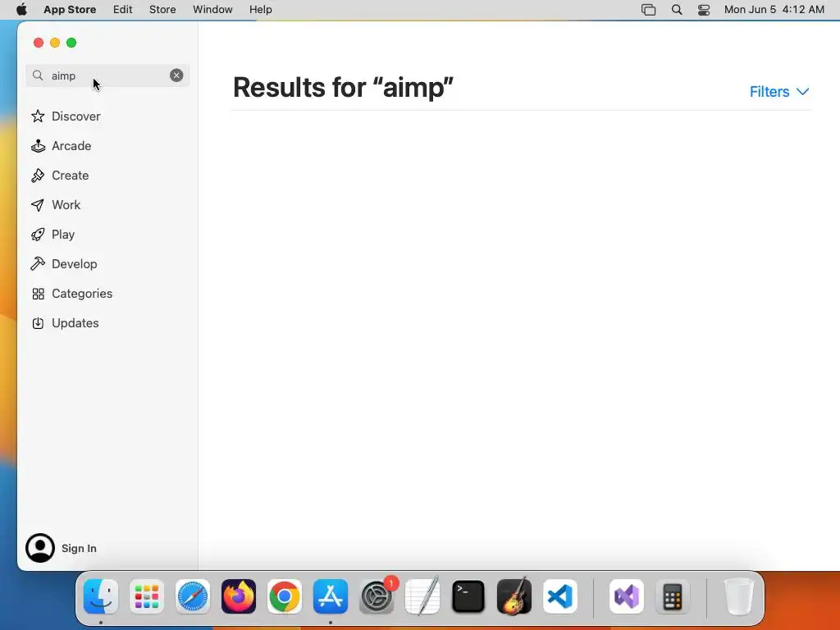Launch Calculator from the Dock
Image resolution: width=840 pixels, height=630 pixels.
coord(673,596)
